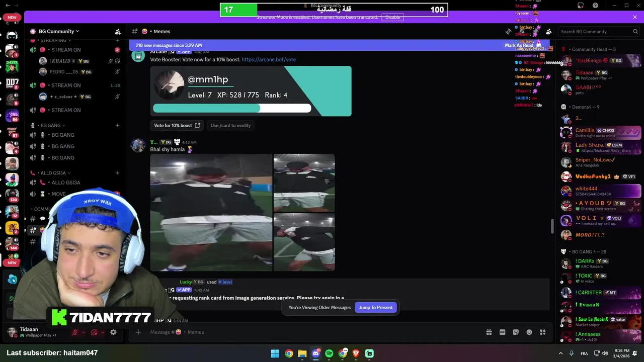This screenshot has height=362, width=644.
Task: Click the plus attach button in message bar
Action: [x=138, y=332]
